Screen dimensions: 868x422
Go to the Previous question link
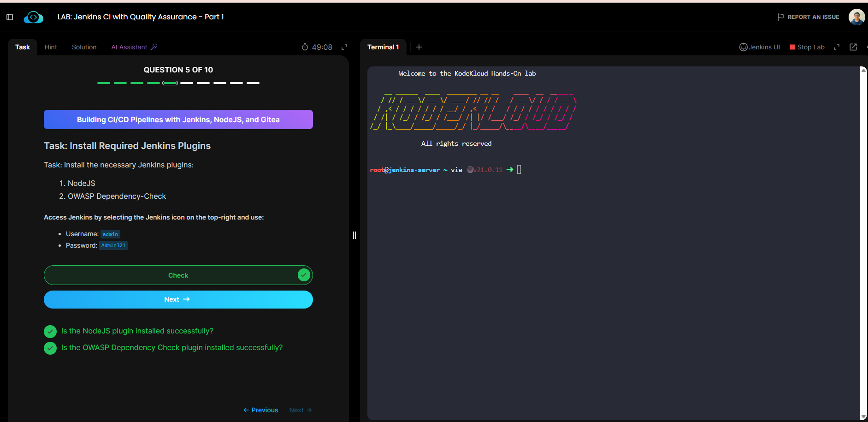[261, 410]
